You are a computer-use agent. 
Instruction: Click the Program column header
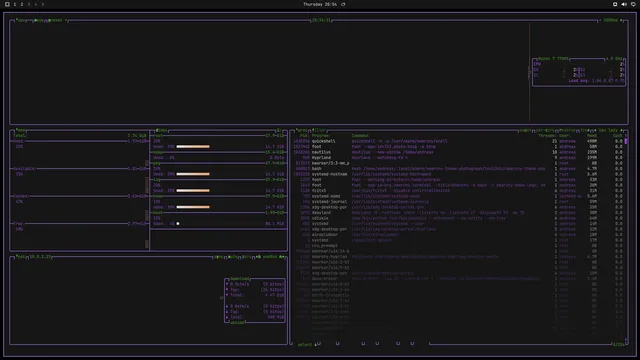tap(321, 136)
